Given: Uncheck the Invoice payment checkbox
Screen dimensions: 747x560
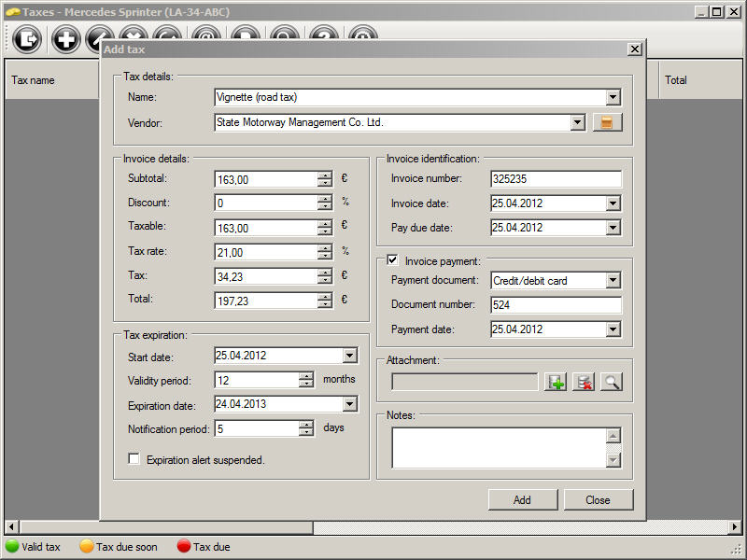Looking at the screenshot, I should coord(392,261).
